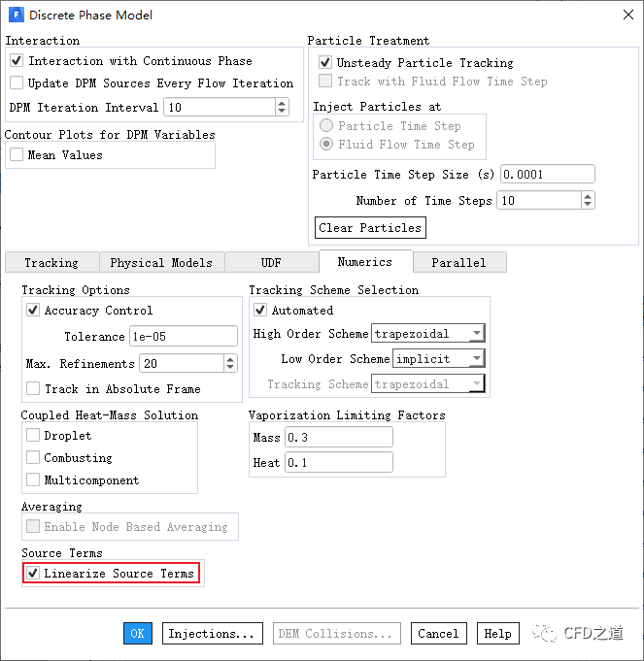Open the Injections... dialog
The width and height of the screenshot is (644, 661).
point(212,633)
